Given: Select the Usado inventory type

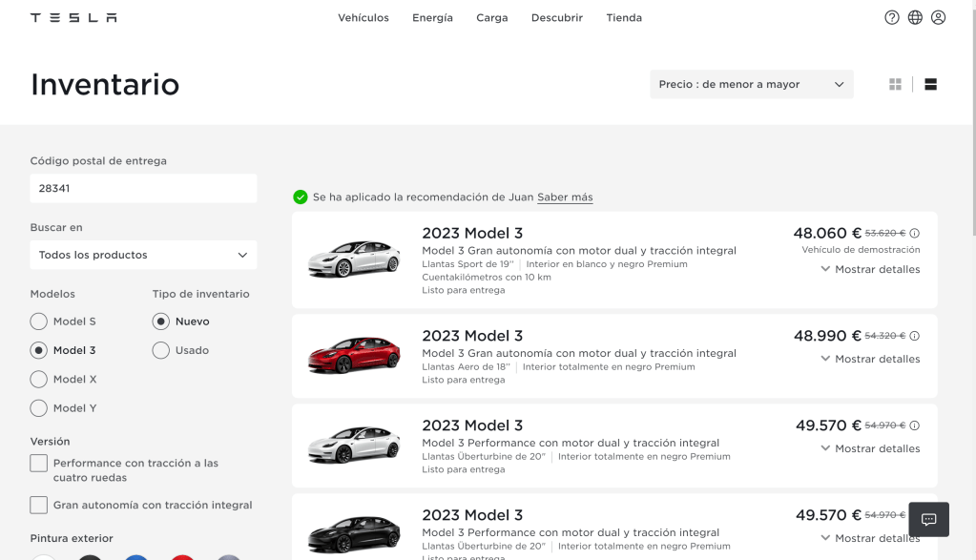Looking at the screenshot, I should click(161, 350).
